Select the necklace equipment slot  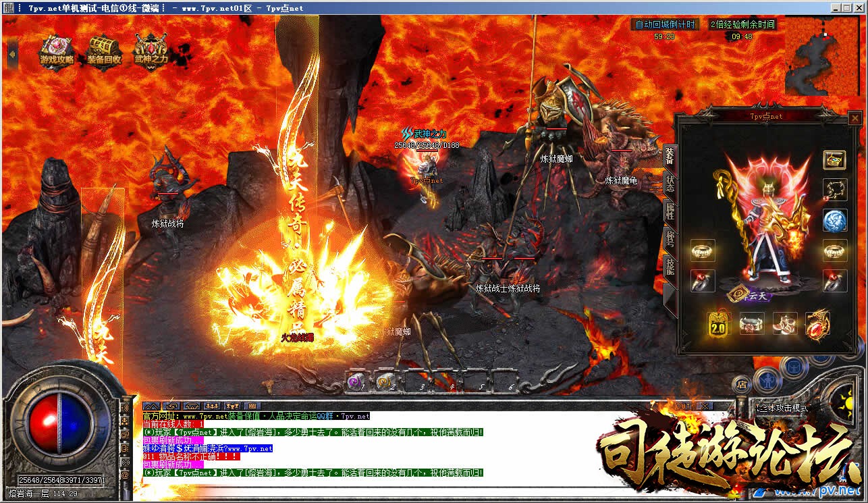835,190
